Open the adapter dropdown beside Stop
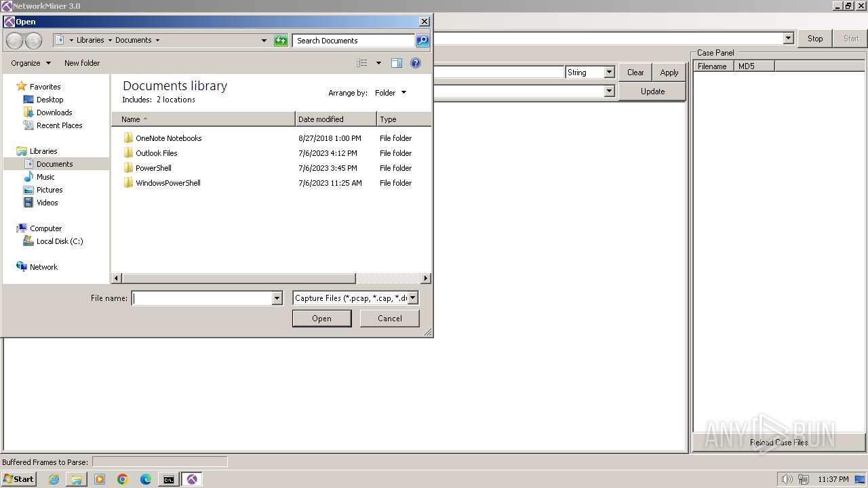Screen dimensions: 868x488 (788, 39)
